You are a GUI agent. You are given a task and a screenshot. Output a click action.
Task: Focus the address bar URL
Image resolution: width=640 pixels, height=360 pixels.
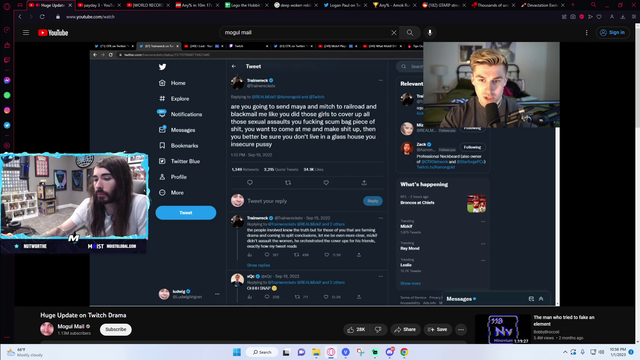click(x=90, y=17)
